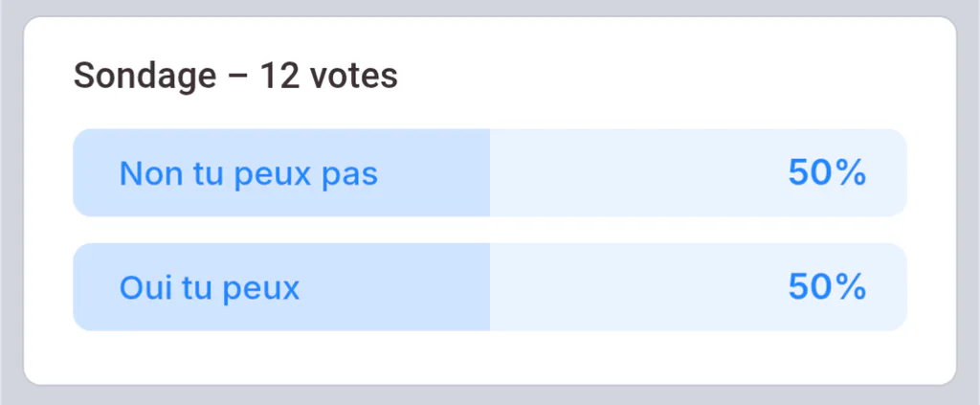The height and width of the screenshot is (405, 980).
Task: Click the middle boundary of the "Oui tu peux" progress bar
Action: click(x=490, y=287)
